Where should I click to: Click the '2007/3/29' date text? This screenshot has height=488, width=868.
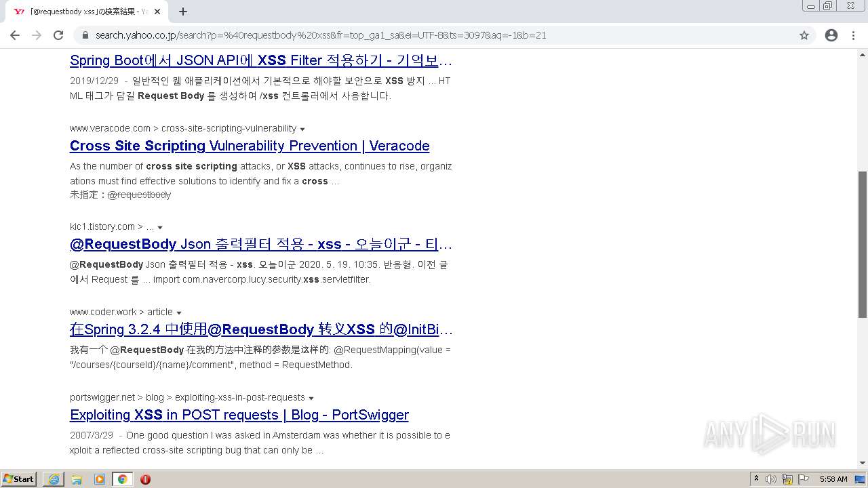pyautogui.click(x=92, y=435)
